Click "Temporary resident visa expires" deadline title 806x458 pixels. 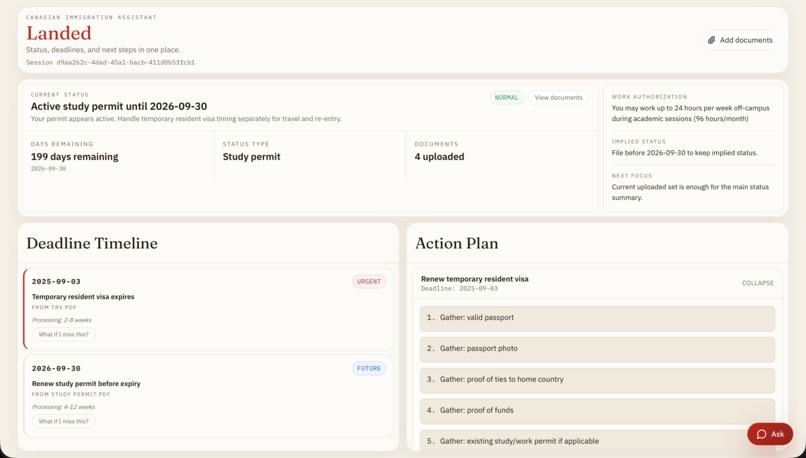(x=83, y=297)
